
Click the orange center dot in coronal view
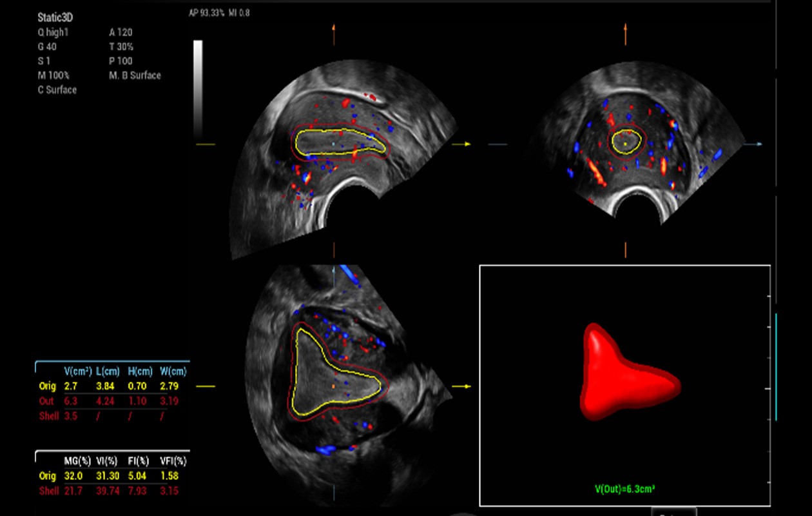333,386
